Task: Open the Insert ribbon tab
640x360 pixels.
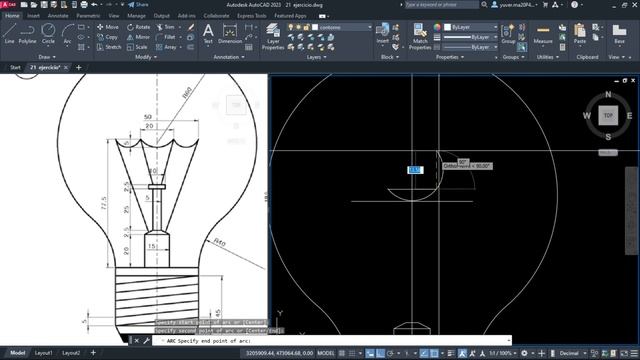Action: click(x=33, y=16)
